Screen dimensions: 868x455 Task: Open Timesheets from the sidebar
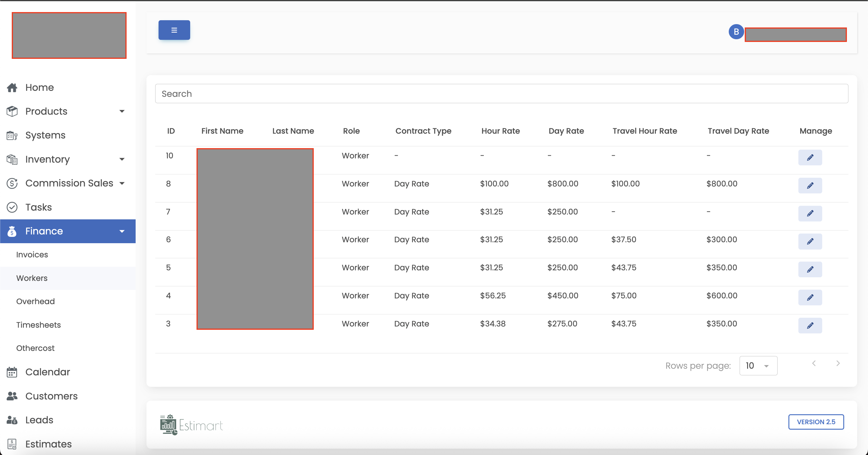point(38,325)
